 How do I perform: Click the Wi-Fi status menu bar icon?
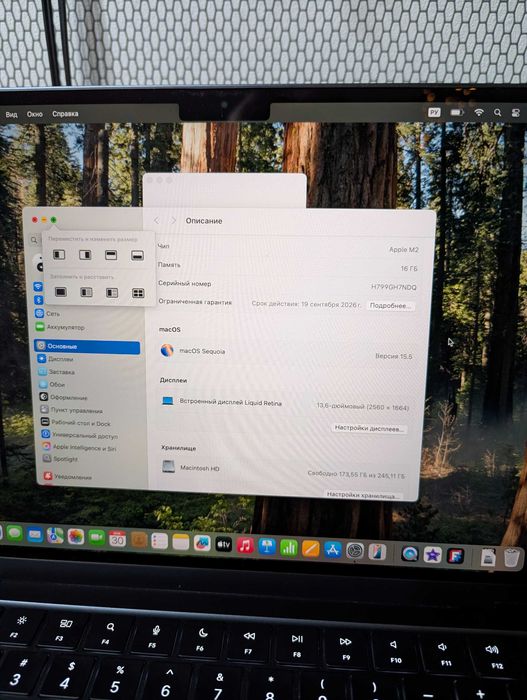(479, 112)
